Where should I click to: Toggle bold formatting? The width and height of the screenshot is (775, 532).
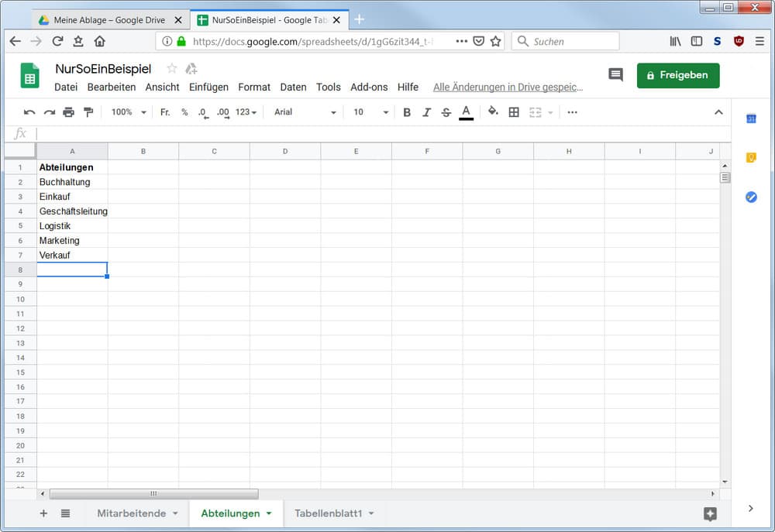(x=407, y=112)
